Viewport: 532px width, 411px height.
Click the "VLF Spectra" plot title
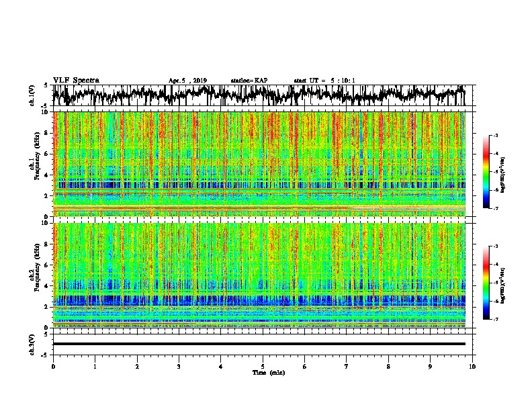point(76,81)
